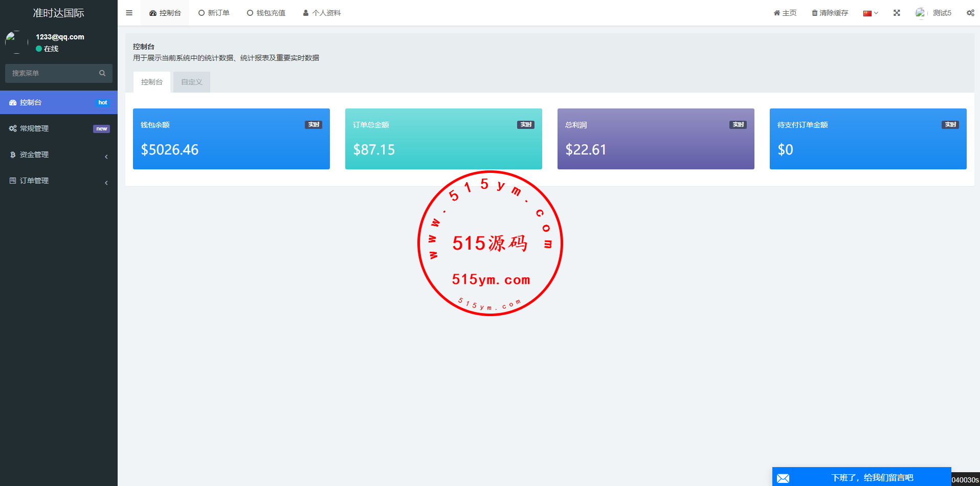Go to 个人资料 in top navigation
This screenshot has height=486, width=980.
[322, 13]
